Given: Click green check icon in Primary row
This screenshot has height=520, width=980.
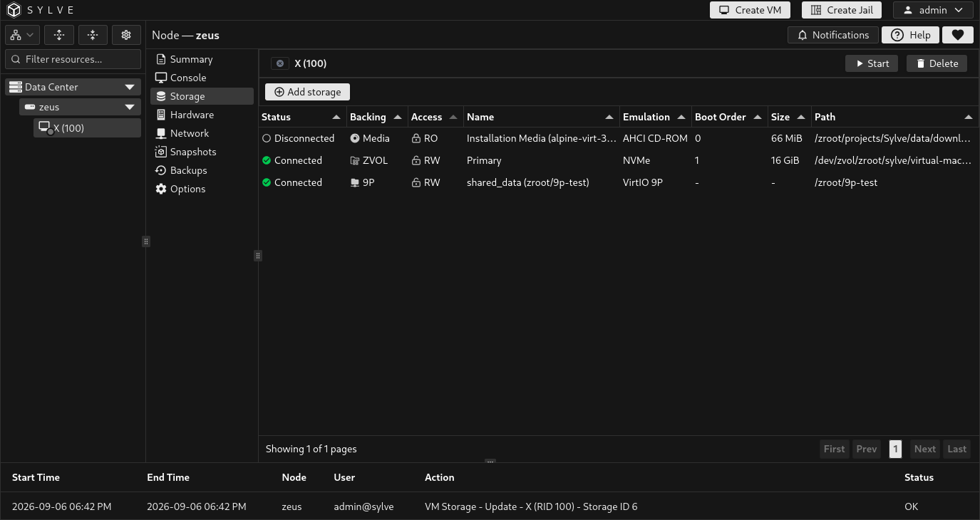Looking at the screenshot, I should click(x=267, y=161).
